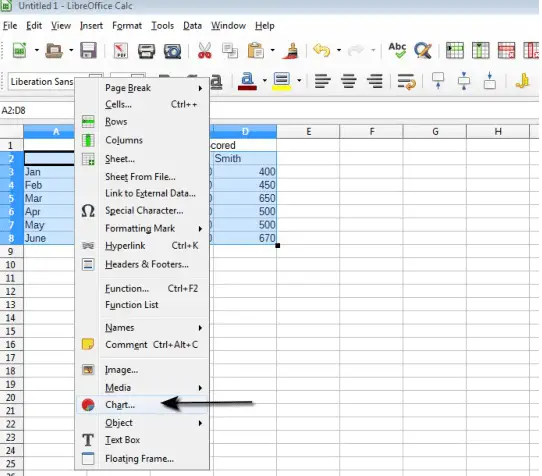This screenshot has height=476, width=542.
Task: Expand the Names submenu
Action: [142, 327]
